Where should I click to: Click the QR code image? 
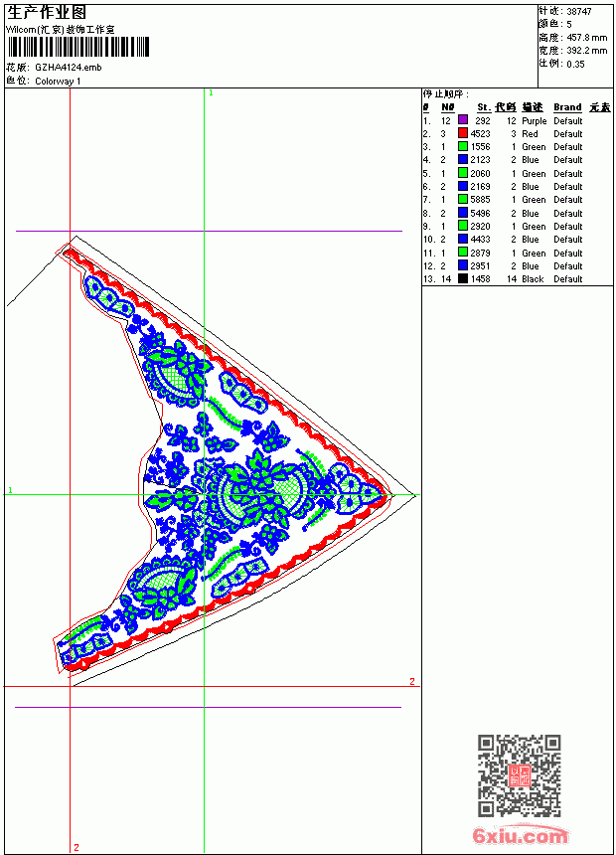pyautogui.click(x=520, y=775)
